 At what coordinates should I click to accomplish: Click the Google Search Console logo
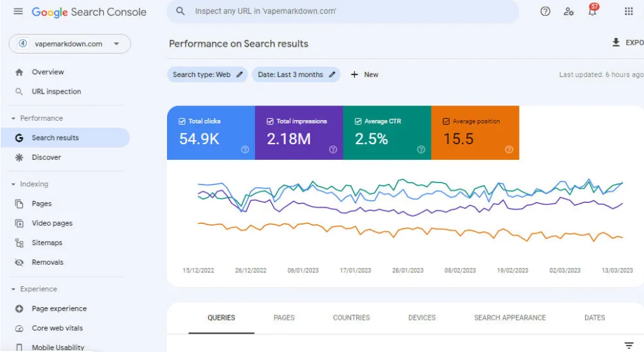pos(89,12)
